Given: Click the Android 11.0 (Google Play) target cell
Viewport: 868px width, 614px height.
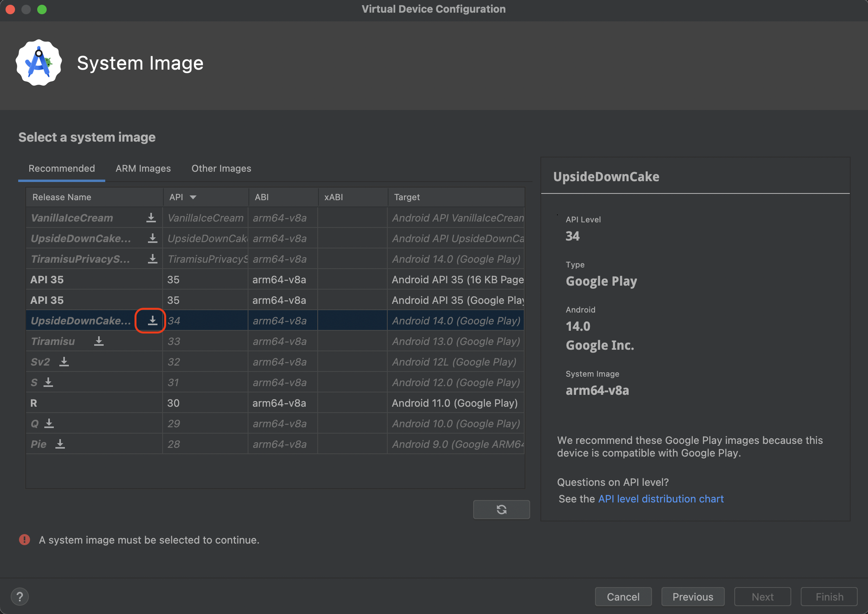Looking at the screenshot, I should (456, 403).
